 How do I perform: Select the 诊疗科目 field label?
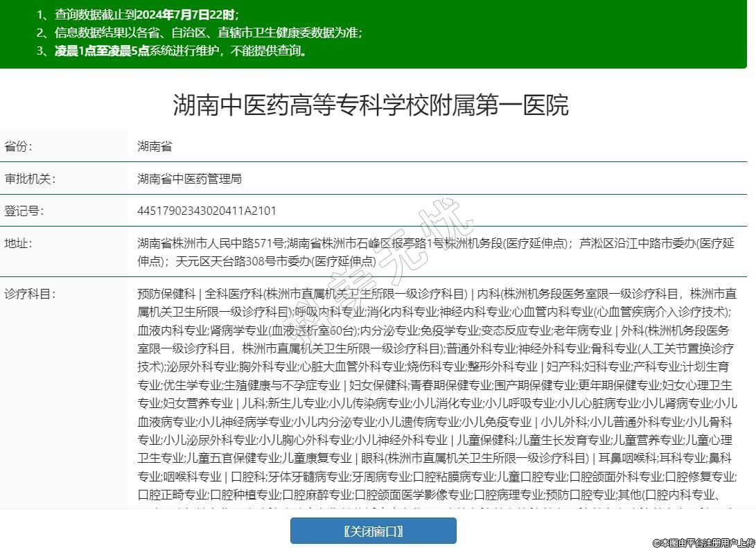tap(30, 294)
